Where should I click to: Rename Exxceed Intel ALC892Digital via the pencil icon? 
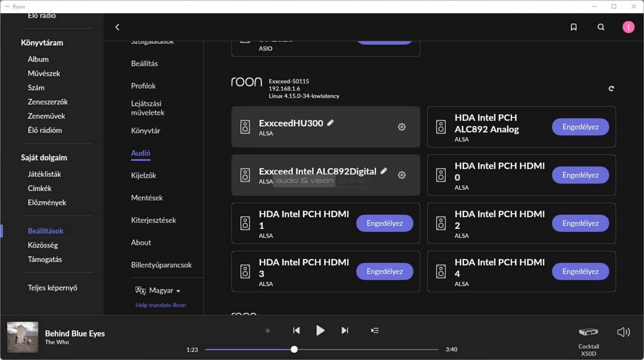[x=384, y=171]
